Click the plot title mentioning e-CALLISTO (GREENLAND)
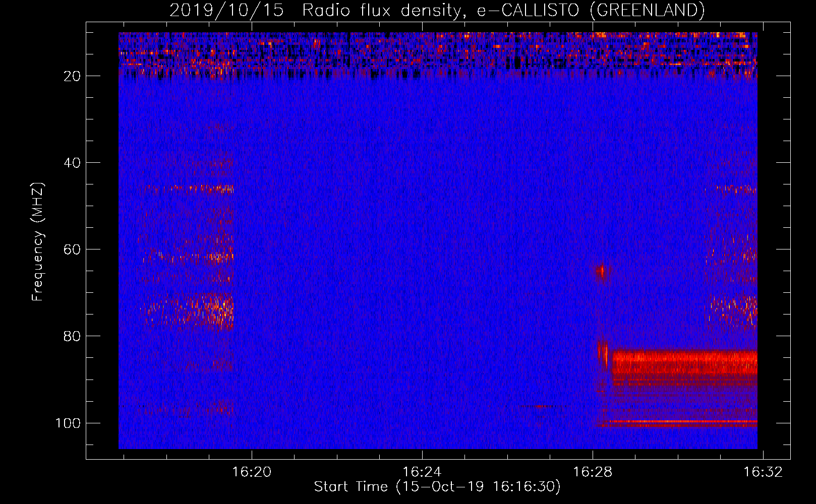816x504 pixels. pyautogui.click(x=437, y=10)
